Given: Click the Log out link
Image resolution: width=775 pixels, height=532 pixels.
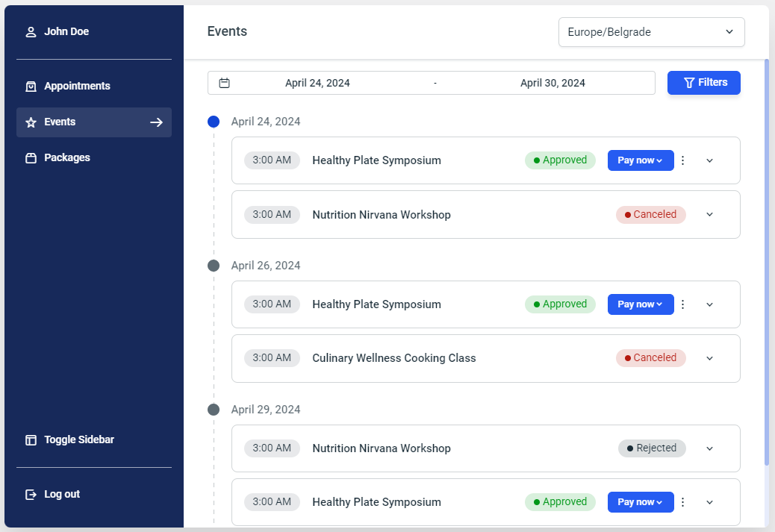Looking at the screenshot, I should click(63, 494).
